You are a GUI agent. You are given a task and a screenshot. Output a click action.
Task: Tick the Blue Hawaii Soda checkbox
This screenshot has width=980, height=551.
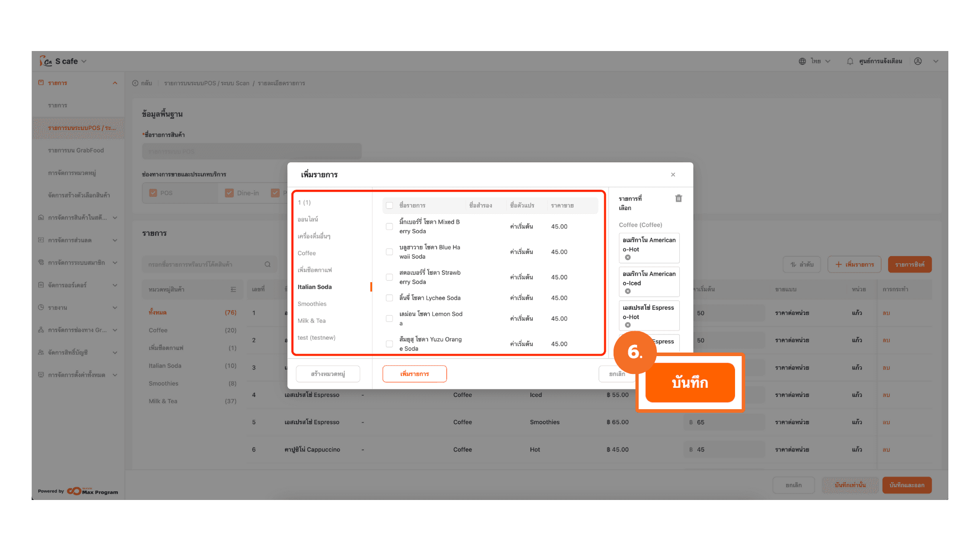click(x=389, y=252)
